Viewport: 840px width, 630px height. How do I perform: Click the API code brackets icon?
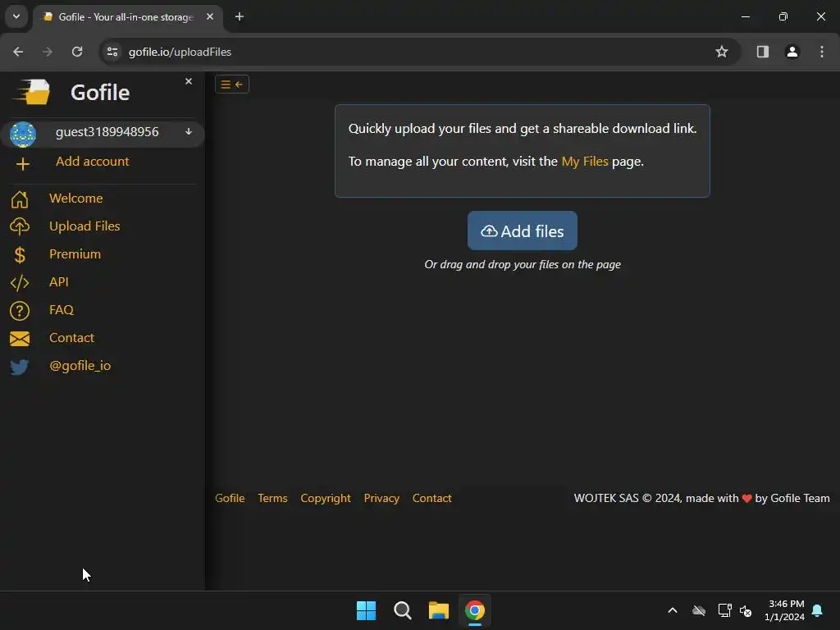(x=20, y=283)
